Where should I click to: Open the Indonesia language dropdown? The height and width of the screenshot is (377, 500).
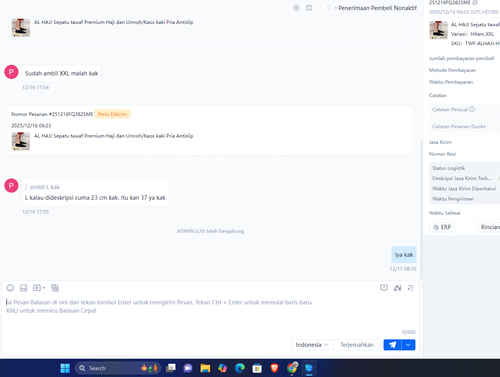pos(312,345)
